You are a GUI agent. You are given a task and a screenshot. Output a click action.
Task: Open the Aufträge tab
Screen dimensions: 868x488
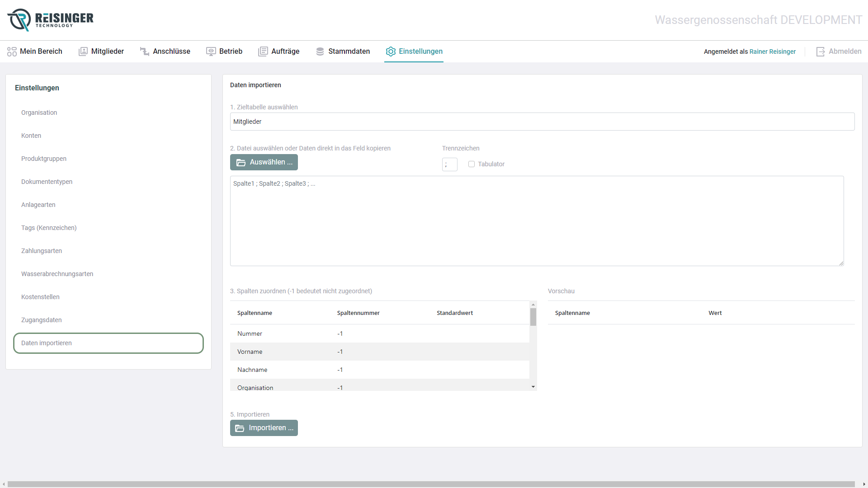[279, 52]
